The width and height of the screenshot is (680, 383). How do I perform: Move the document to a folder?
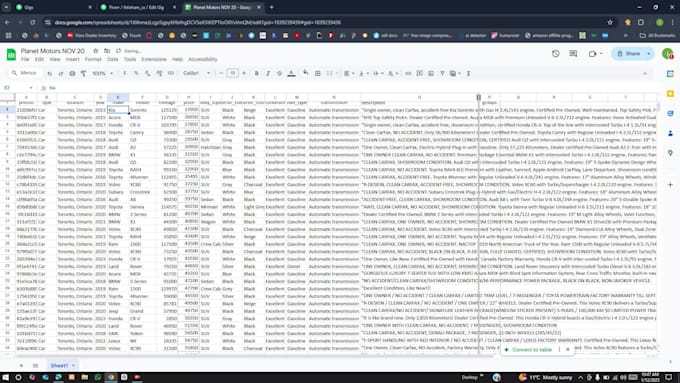(107, 51)
